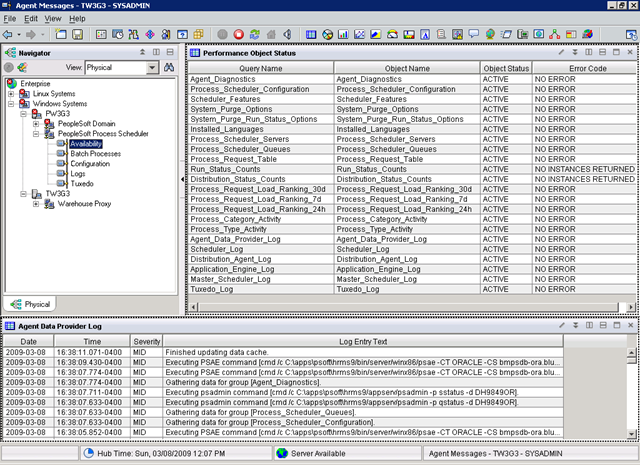Open the View menu
The image size is (640, 465).
click(x=53, y=19)
